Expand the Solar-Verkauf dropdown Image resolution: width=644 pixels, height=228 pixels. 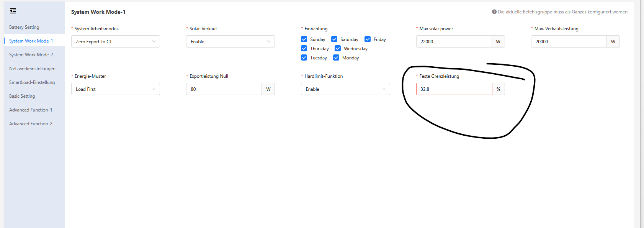tap(230, 41)
